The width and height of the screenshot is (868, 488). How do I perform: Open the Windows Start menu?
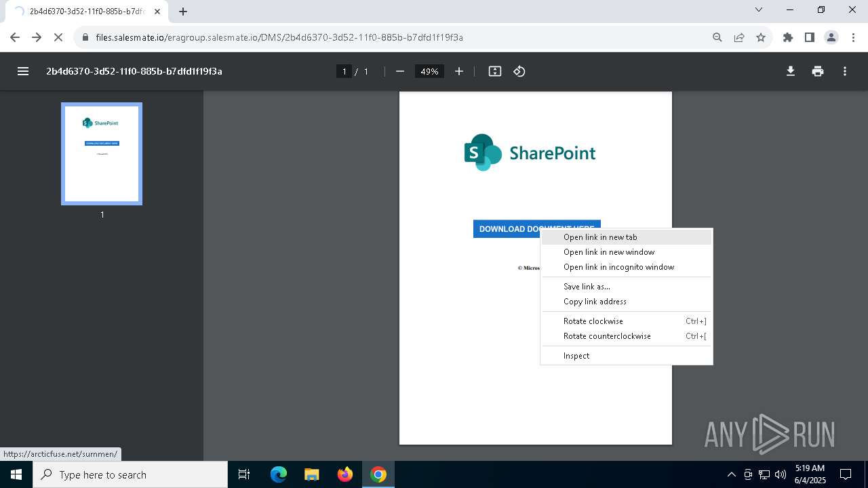pyautogui.click(x=16, y=474)
